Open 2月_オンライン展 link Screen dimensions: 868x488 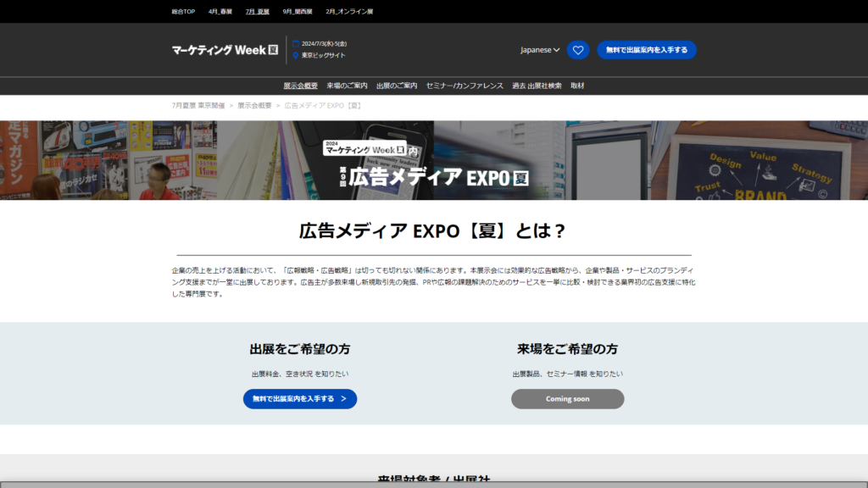(x=349, y=12)
